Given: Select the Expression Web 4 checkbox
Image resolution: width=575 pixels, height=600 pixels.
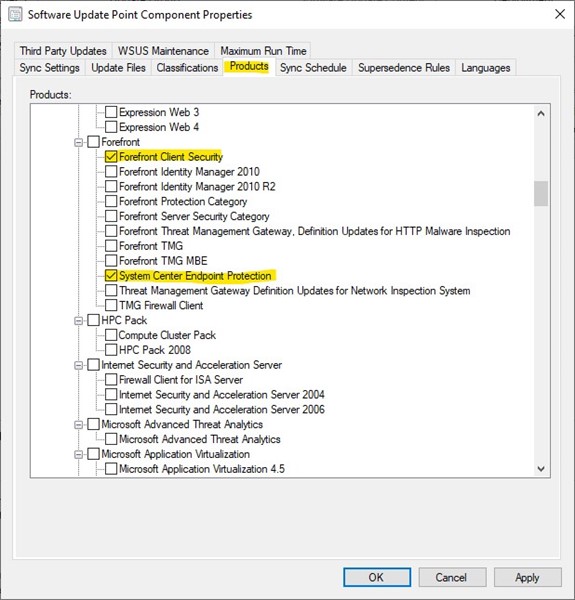Looking at the screenshot, I should [111, 127].
